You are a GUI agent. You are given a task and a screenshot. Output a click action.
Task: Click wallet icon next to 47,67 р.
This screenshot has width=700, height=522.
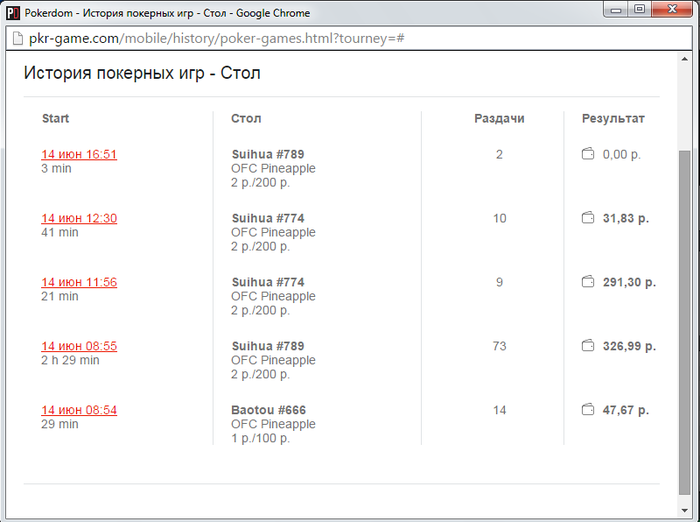(588, 409)
